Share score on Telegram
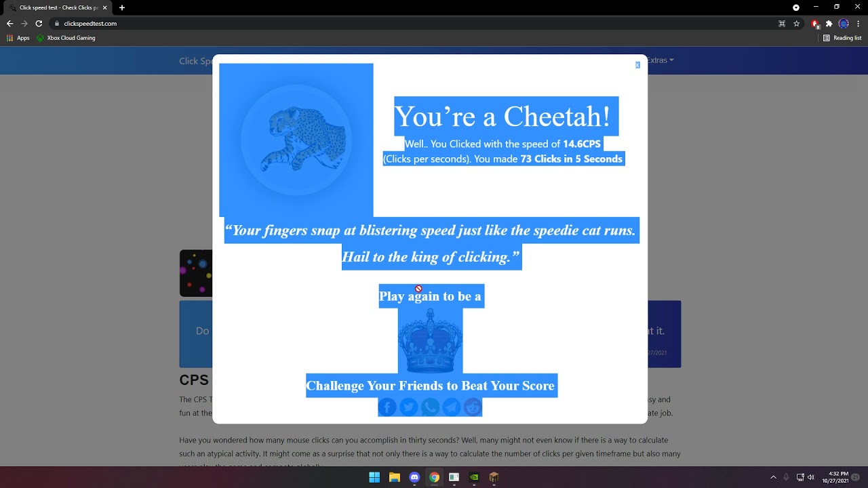The height and width of the screenshot is (488, 868). 451,407
